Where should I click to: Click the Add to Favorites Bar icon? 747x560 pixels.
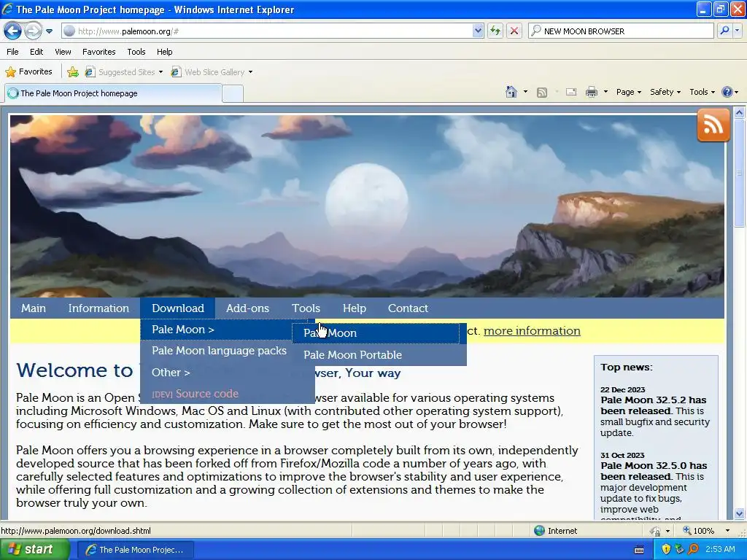coord(73,72)
